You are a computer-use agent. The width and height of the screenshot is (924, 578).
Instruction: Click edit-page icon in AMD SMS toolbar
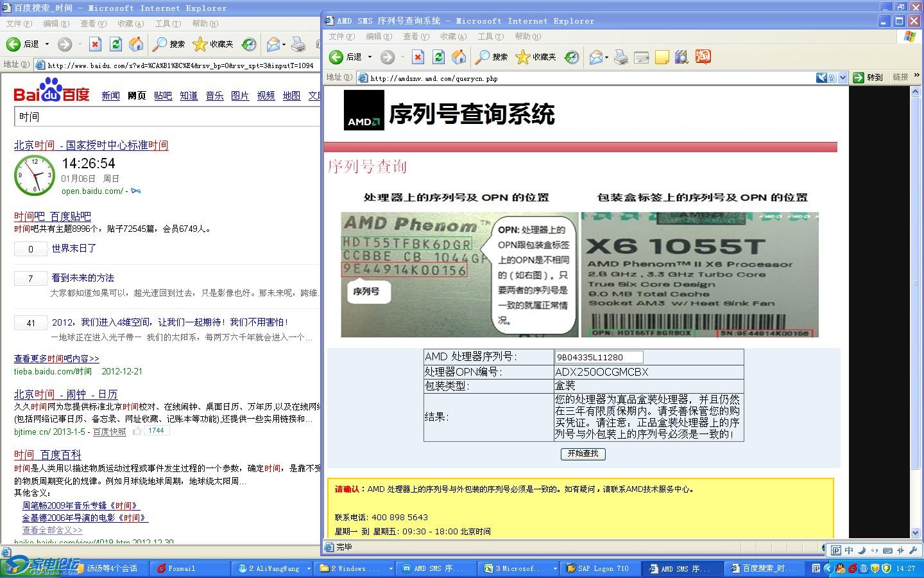pos(642,57)
